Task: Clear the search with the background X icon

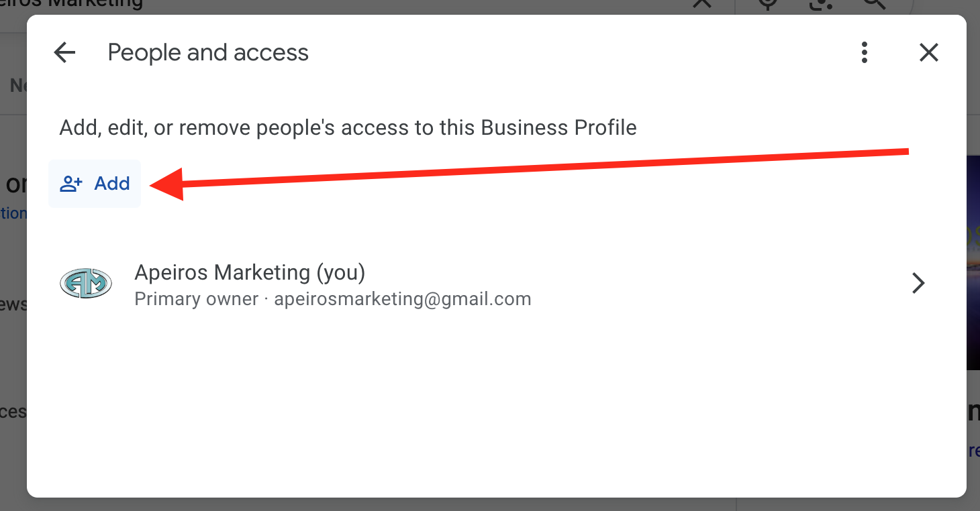Action: click(x=701, y=3)
